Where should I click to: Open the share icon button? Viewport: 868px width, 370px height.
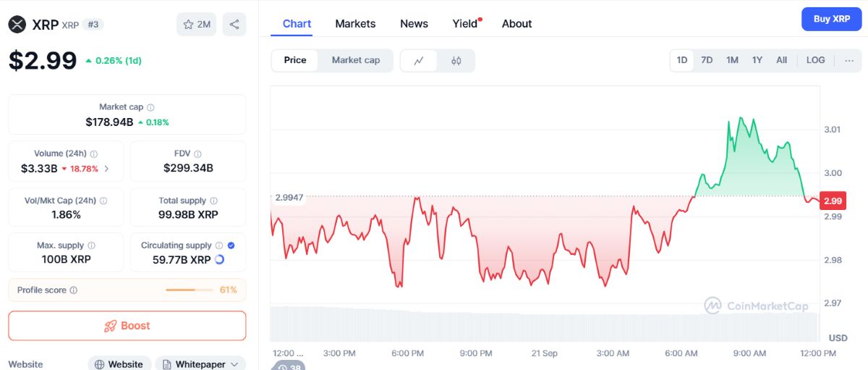pyautogui.click(x=234, y=25)
